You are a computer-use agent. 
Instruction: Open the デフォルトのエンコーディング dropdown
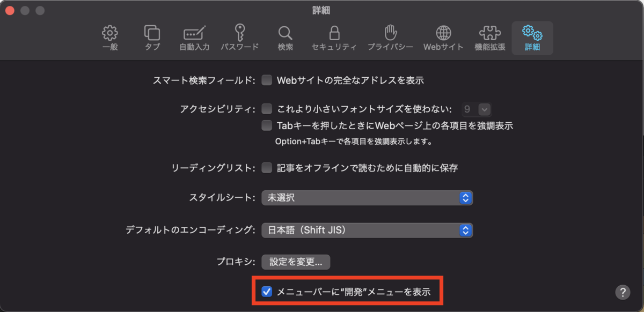pos(367,230)
